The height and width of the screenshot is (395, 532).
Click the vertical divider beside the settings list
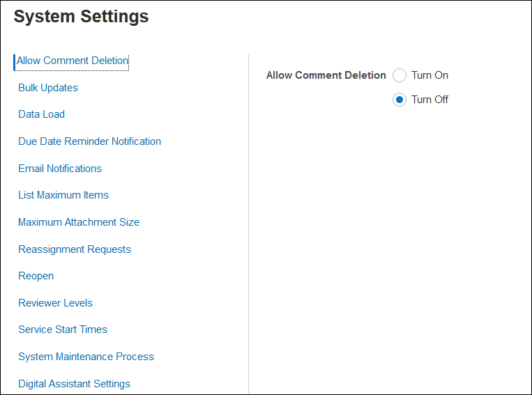point(249,223)
